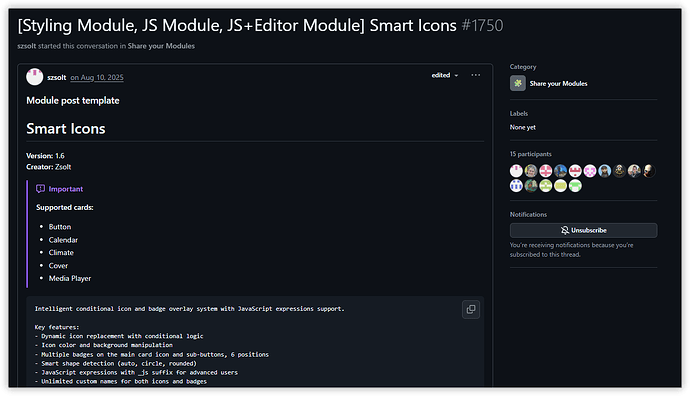Click the 'Notifications' sidebar heading
The image size is (690, 396).
point(528,214)
